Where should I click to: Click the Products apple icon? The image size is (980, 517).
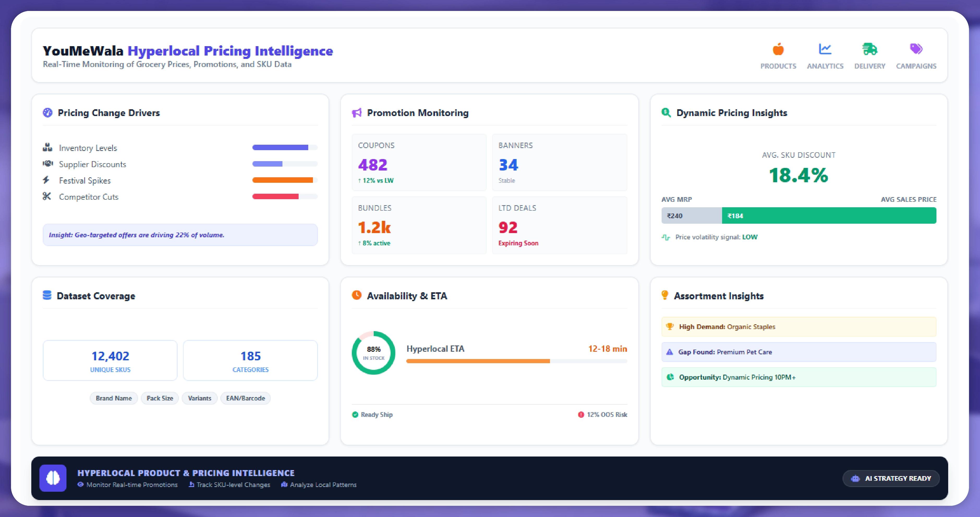coord(778,50)
